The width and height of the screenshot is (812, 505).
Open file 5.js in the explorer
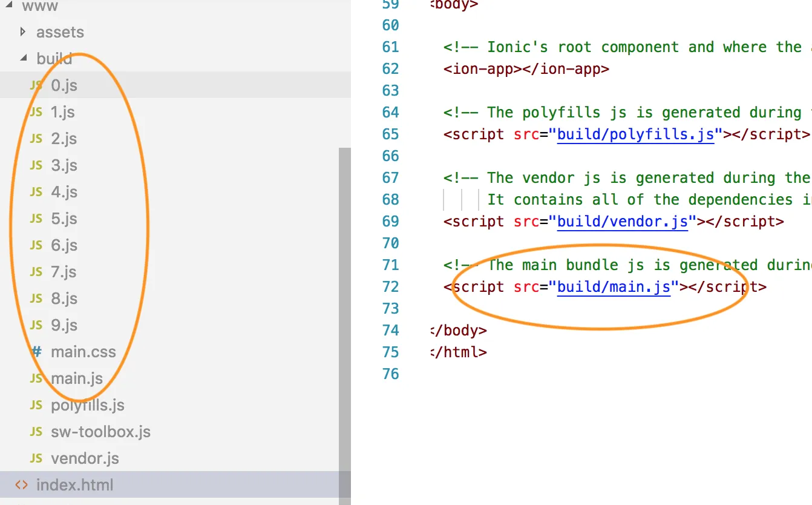tap(64, 219)
